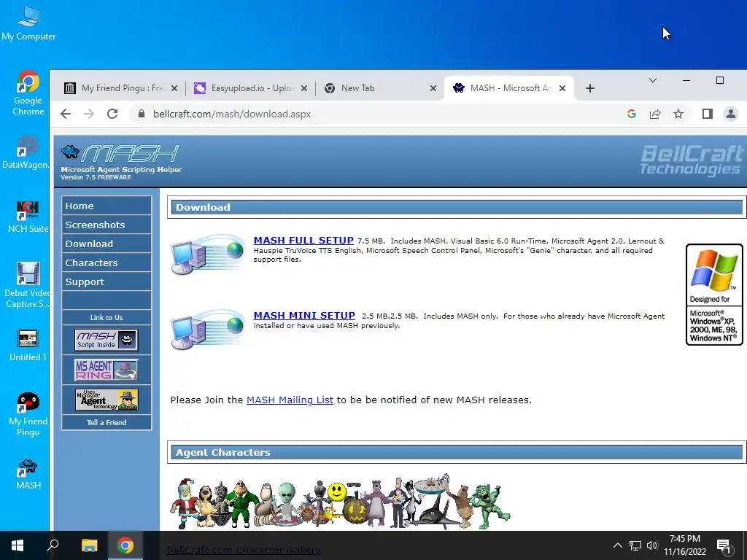The image size is (747, 560).
Task: Open Support in site menu
Action: (x=107, y=282)
